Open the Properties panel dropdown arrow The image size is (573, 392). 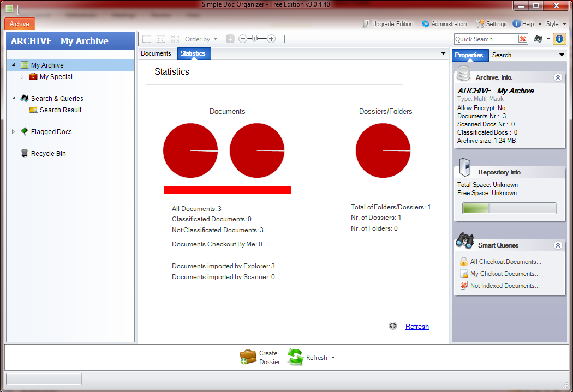pyautogui.click(x=562, y=55)
